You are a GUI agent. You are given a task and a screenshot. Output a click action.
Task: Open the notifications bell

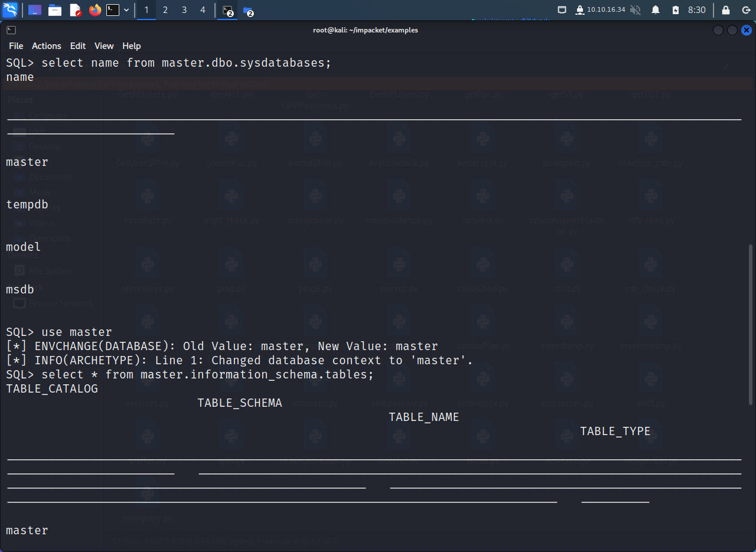[x=656, y=10]
